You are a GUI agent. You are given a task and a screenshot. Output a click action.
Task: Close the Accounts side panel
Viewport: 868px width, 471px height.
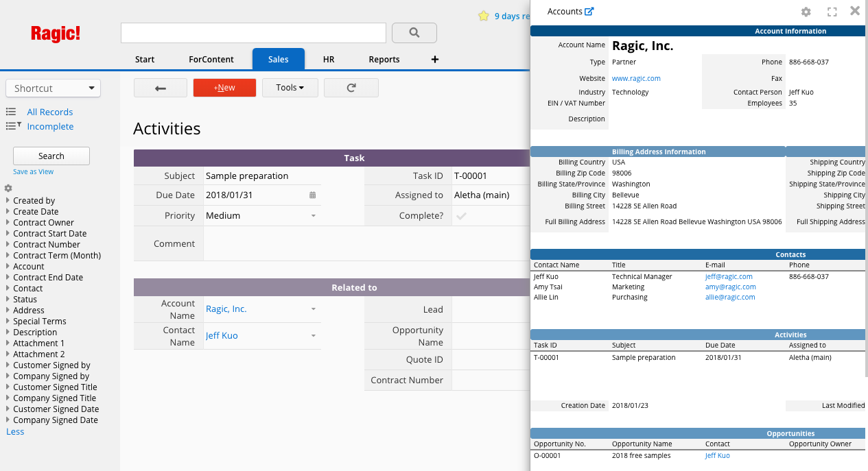[x=855, y=11]
